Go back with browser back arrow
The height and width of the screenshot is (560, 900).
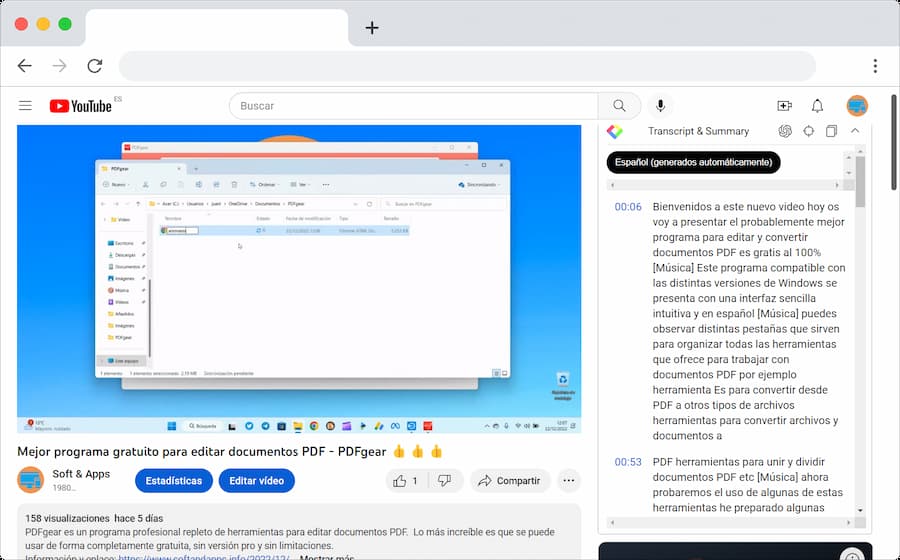25,66
